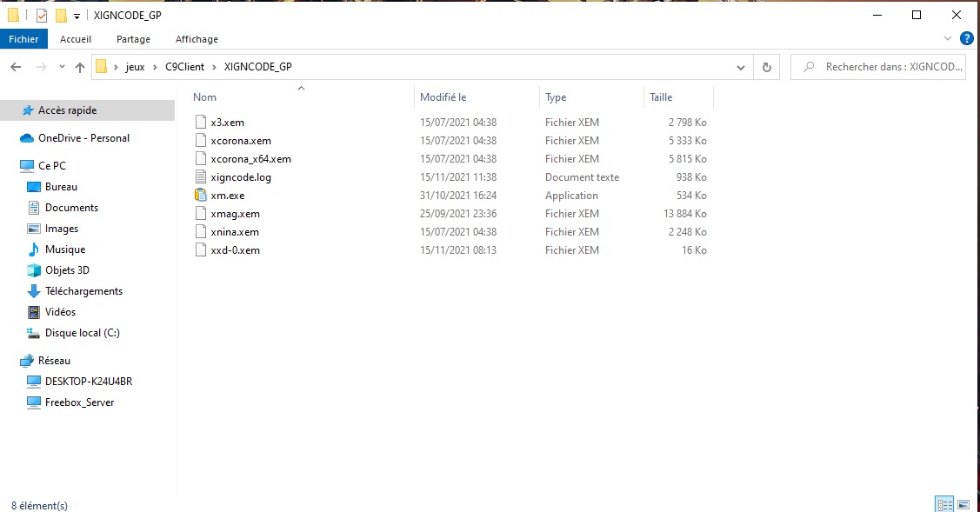
Task: Select Réseau in navigation pane
Action: point(54,361)
